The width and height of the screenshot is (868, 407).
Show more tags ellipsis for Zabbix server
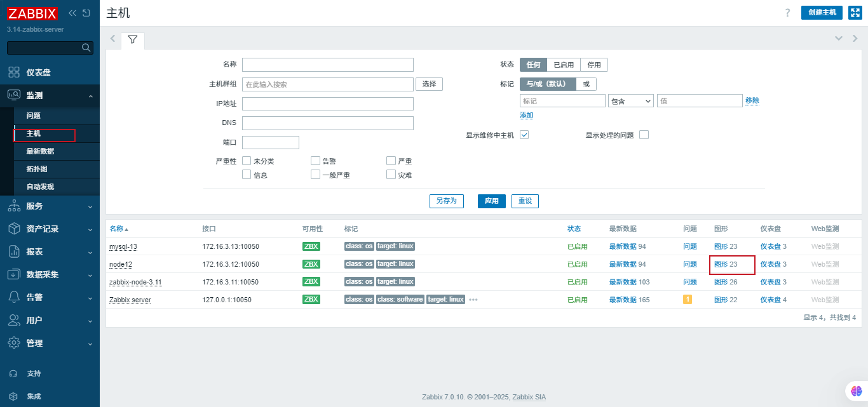click(473, 300)
